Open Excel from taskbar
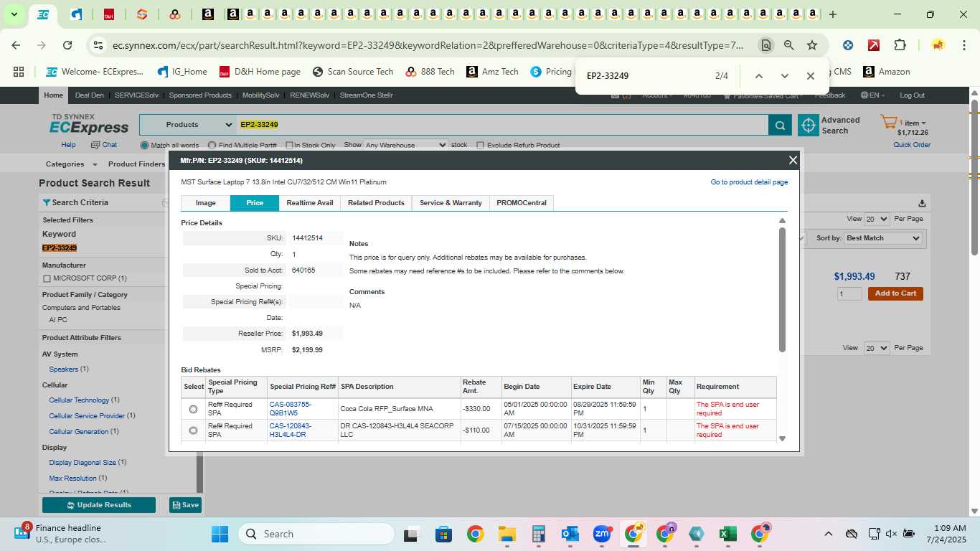This screenshot has height=551, width=980. pos(728,534)
